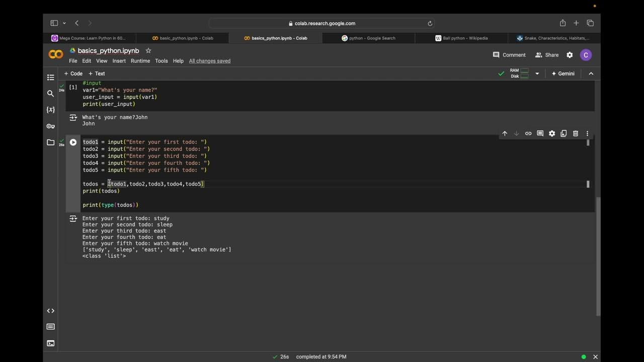Open the Secrets key panel
The height and width of the screenshot is (362, 644).
click(50, 126)
